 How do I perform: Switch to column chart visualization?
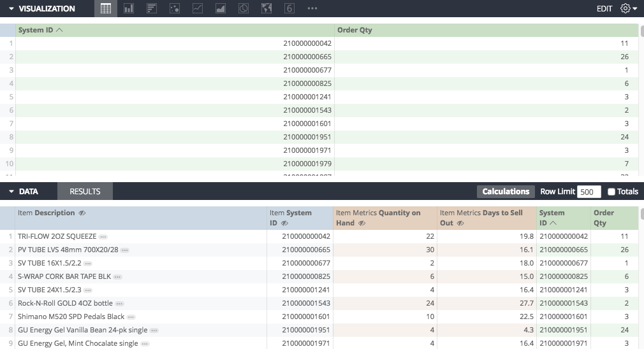pyautogui.click(x=129, y=8)
